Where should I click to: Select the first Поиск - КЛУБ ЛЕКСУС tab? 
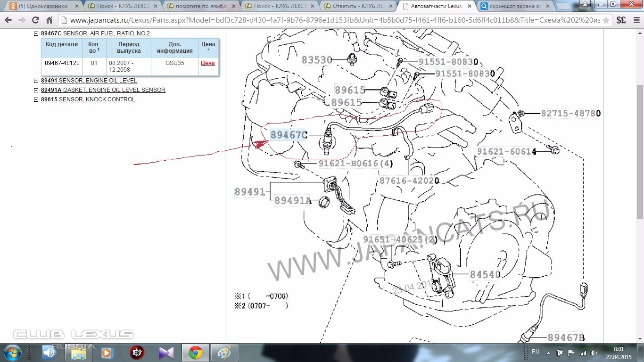coord(122,7)
